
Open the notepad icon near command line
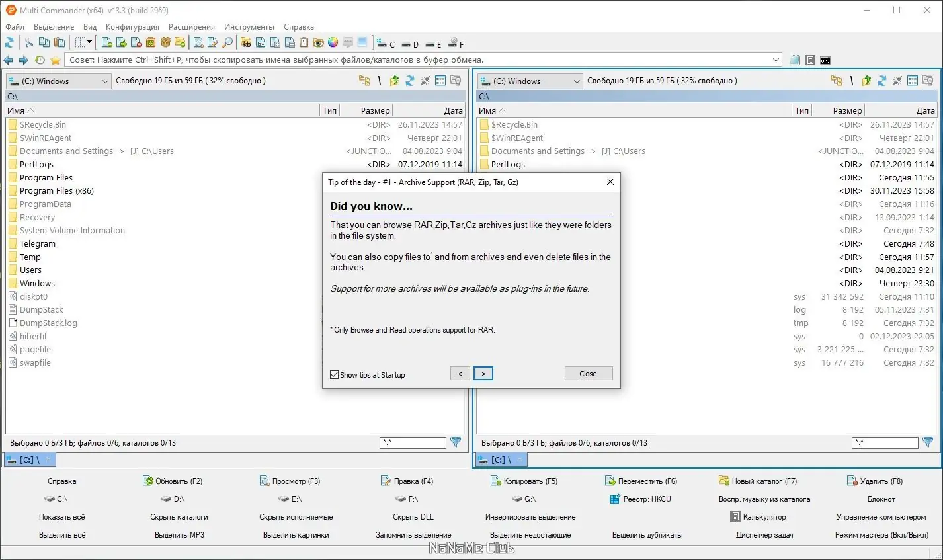click(x=796, y=60)
